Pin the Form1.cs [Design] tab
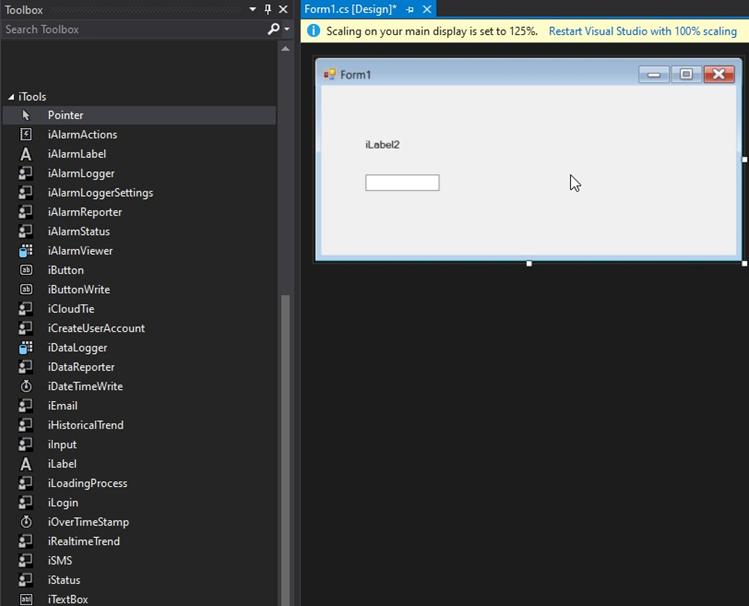Viewport: 749px width, 606px height. pyautogui.click(x=410, y=10)
